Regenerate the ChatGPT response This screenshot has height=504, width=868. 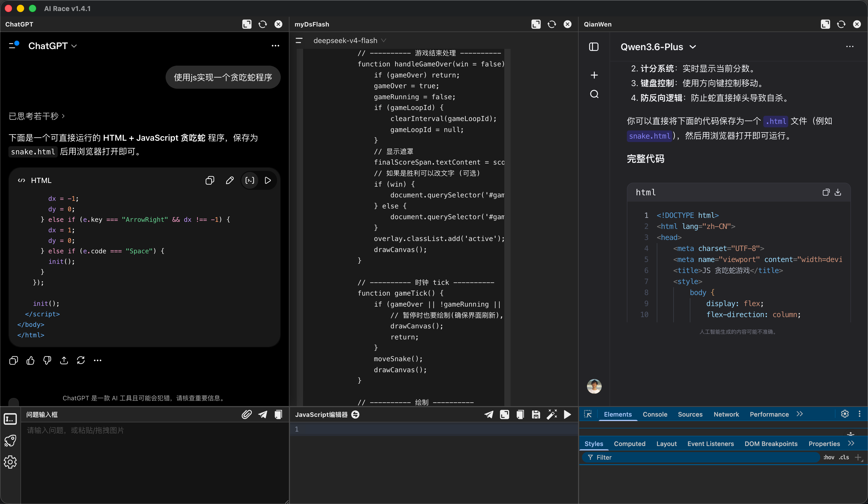point(81,360)
